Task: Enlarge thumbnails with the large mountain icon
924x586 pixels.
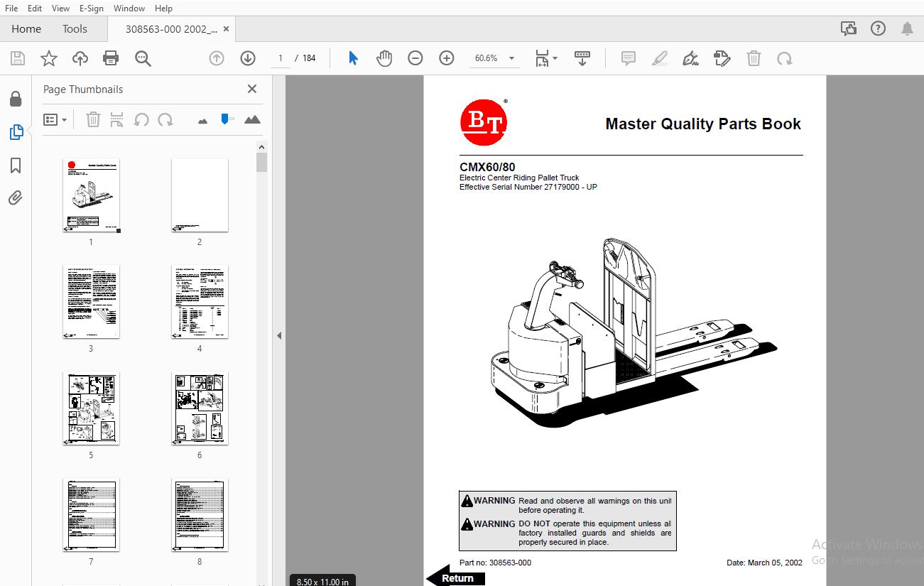Action: (252, 119)
